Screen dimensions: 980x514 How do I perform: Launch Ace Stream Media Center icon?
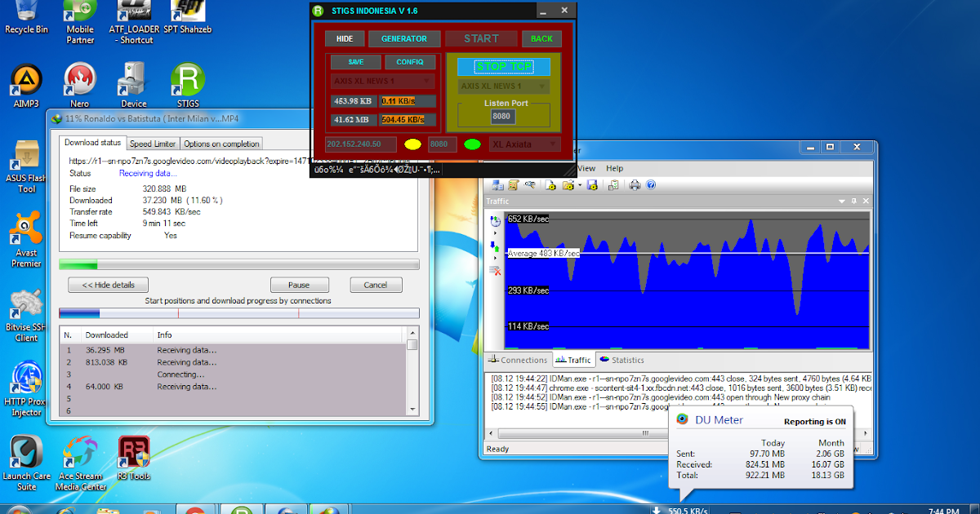[80, 463]
